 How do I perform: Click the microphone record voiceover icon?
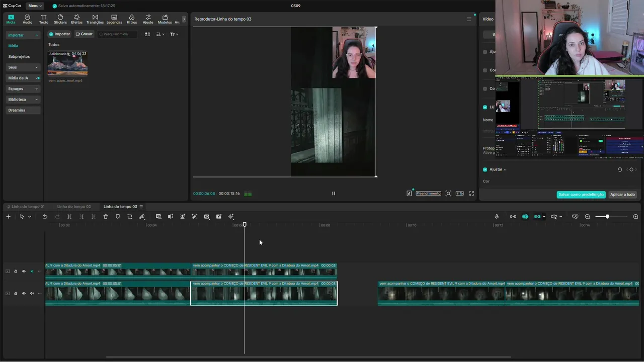click(x=497, y=217)
